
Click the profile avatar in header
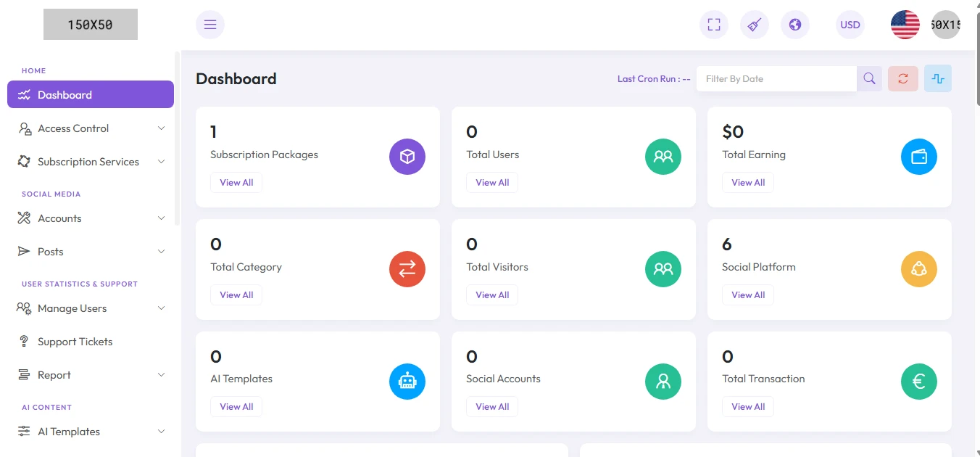947,25
